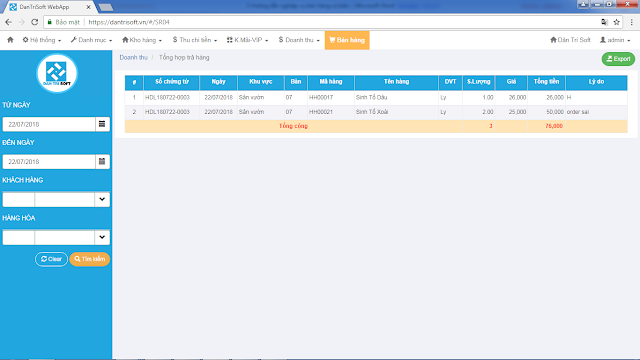Image resolution: width=640 pixels, height=360 pixels.
Task: Open calendar picker for Từ ngày
Action: 102,124
